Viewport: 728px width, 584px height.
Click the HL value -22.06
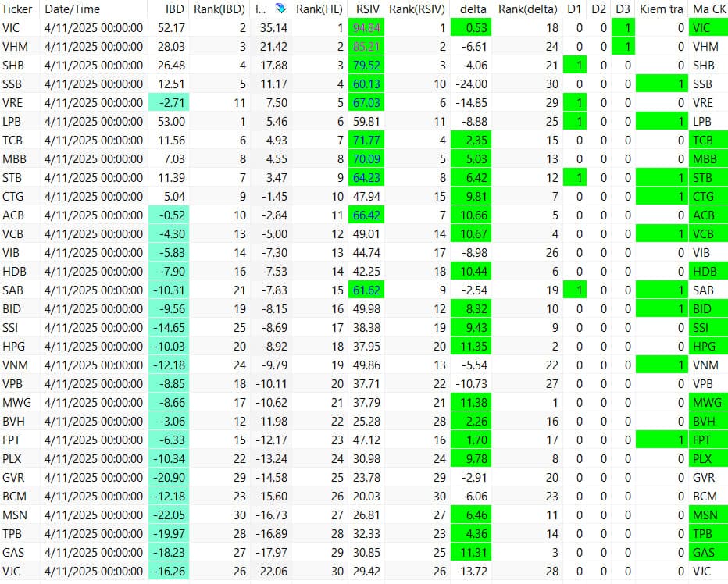coord(272,571)
